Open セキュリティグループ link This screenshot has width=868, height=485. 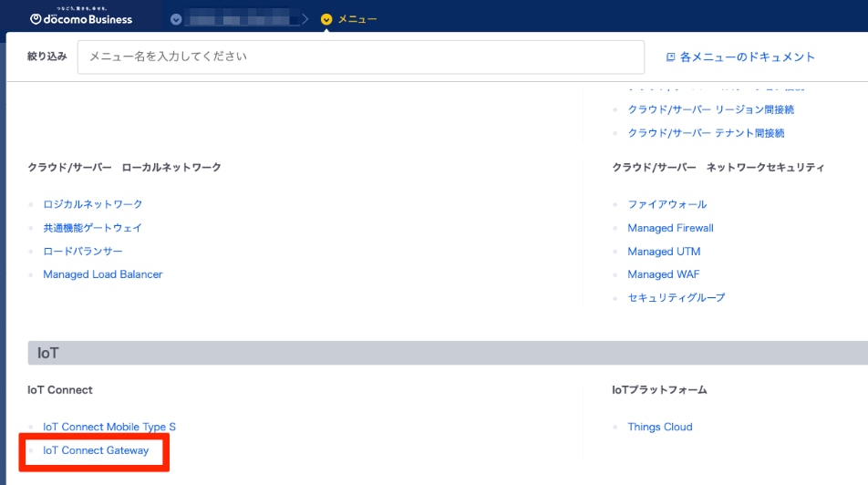coord(676,297)
